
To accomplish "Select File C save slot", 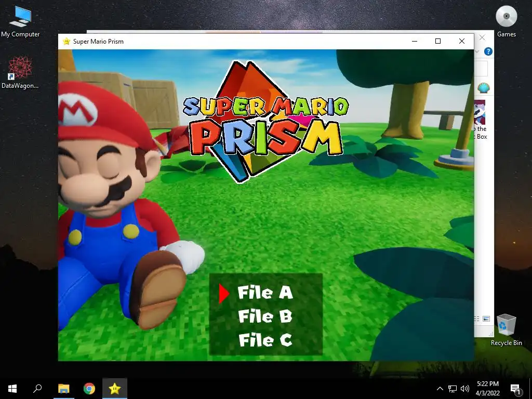I will 265,340.
